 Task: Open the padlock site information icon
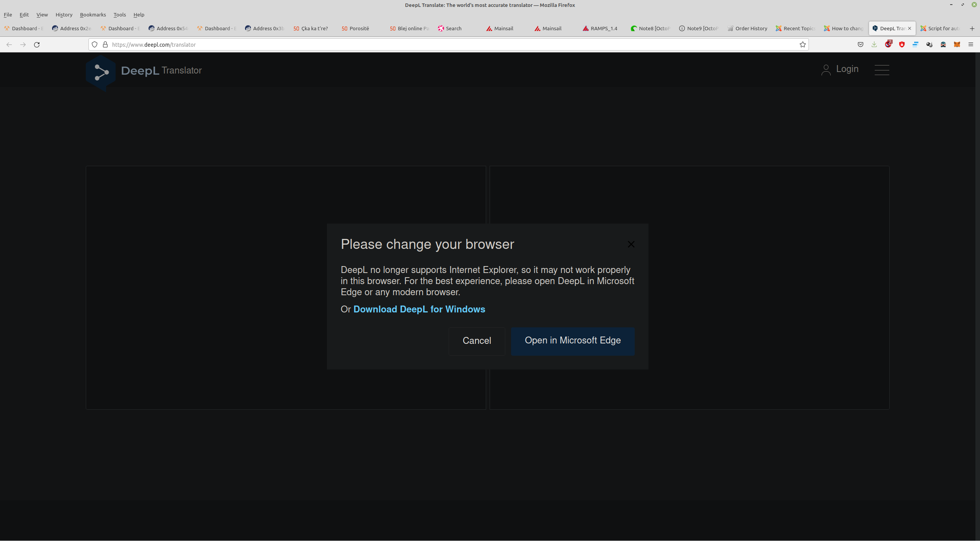(105, 44)
